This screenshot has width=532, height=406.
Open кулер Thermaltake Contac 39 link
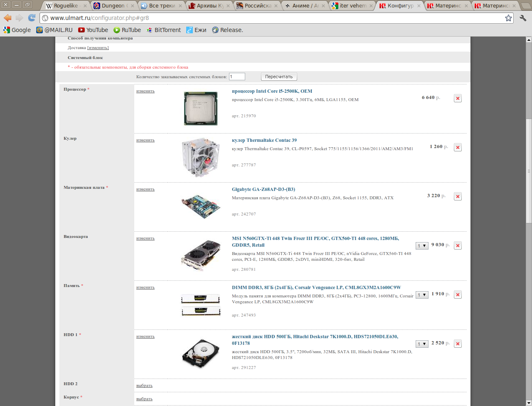pos(264,140)
